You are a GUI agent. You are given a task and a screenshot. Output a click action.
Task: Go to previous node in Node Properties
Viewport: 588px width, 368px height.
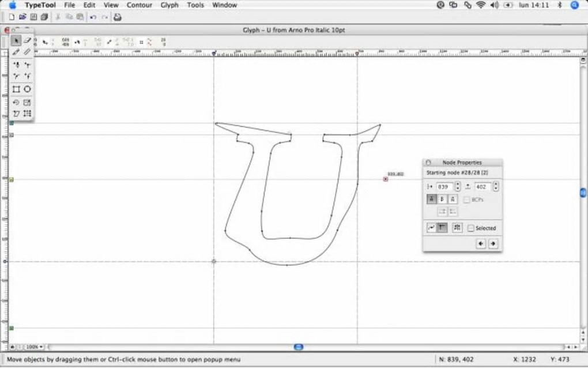click(481, 244)
